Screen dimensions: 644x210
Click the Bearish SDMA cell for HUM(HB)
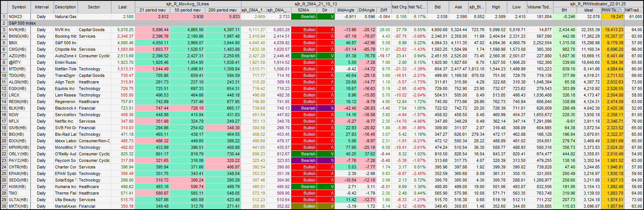pos(304,187)
